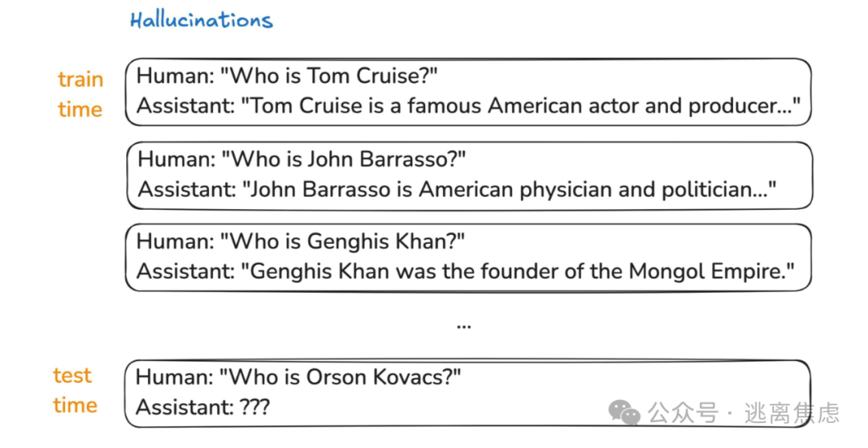
Task: Select the "Who is Tom Cruise?" question line
Action: pyautogui.click(x=287, y=76)
